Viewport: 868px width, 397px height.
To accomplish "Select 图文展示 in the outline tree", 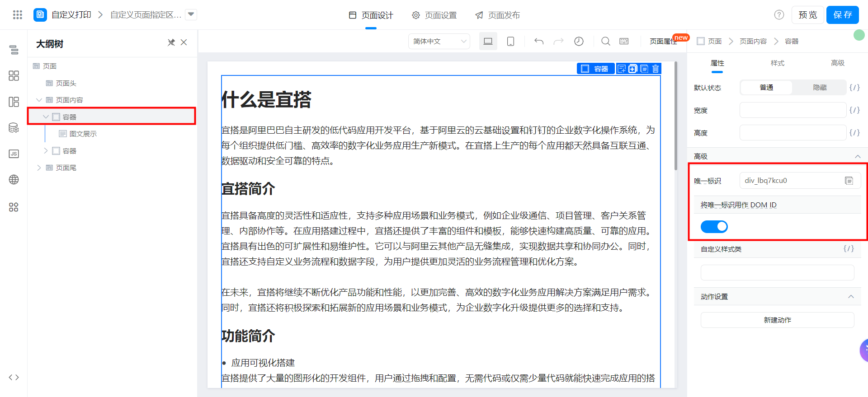I will click(x=83, y=134).
